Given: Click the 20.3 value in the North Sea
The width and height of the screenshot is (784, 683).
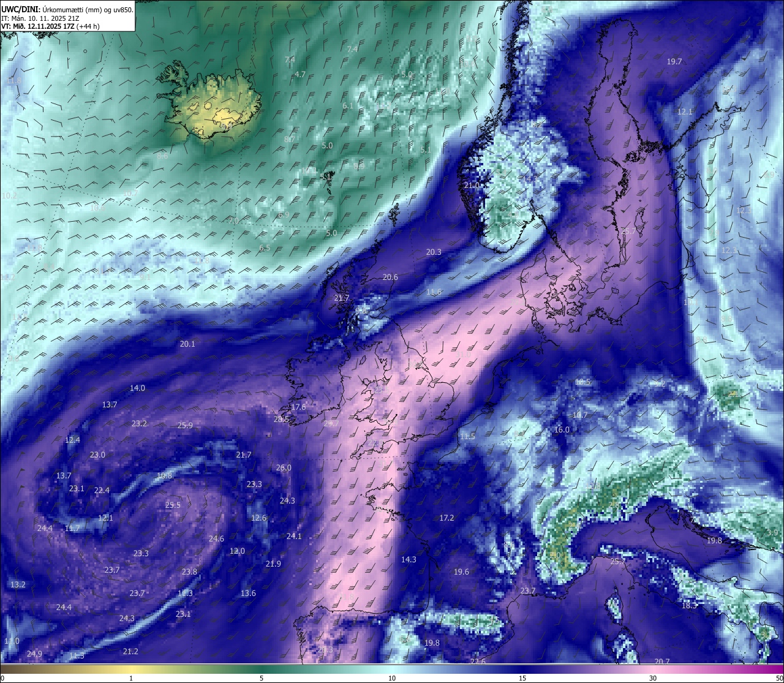Looking at the screenshot, I should coord(434,252).
